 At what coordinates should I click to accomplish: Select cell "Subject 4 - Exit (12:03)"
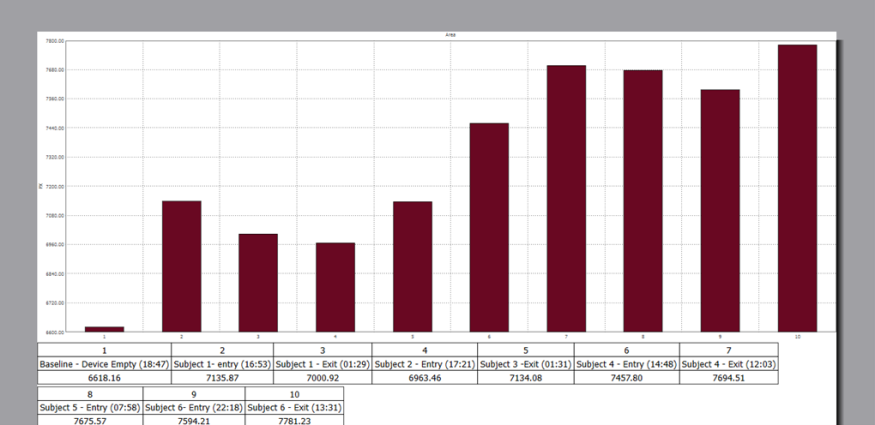pyautogui.click(x=729, y=364)
